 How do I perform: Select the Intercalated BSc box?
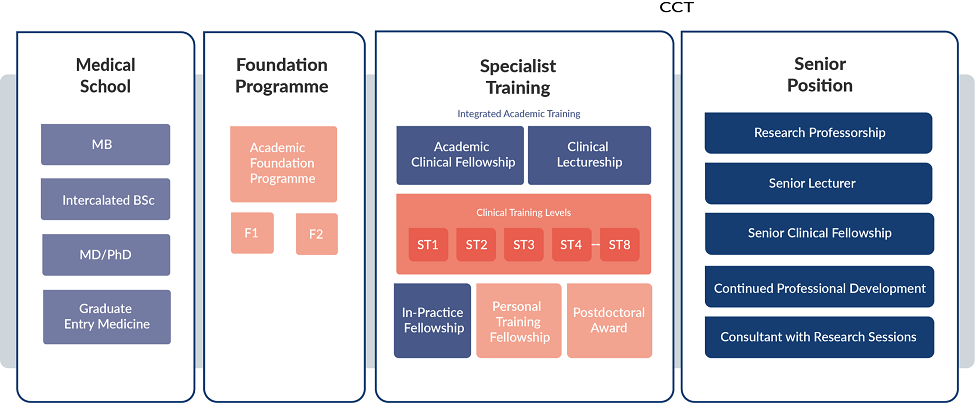(105, 199)
